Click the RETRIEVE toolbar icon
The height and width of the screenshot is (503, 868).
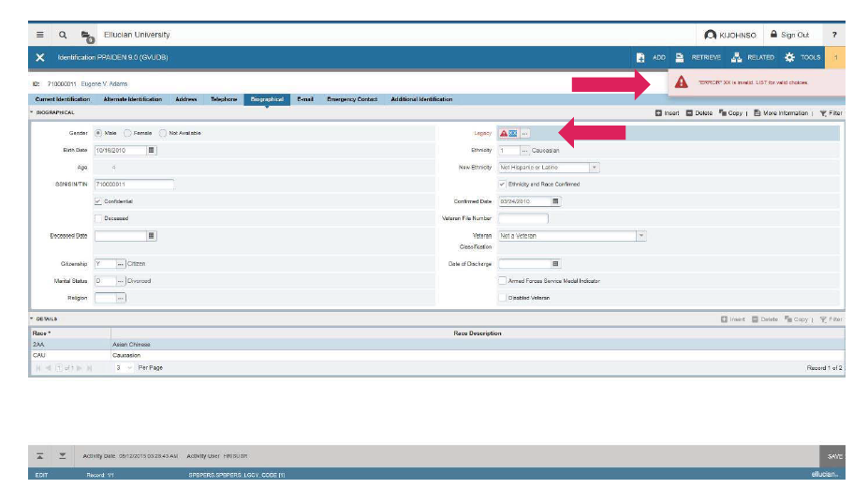[x=681, y=57]
